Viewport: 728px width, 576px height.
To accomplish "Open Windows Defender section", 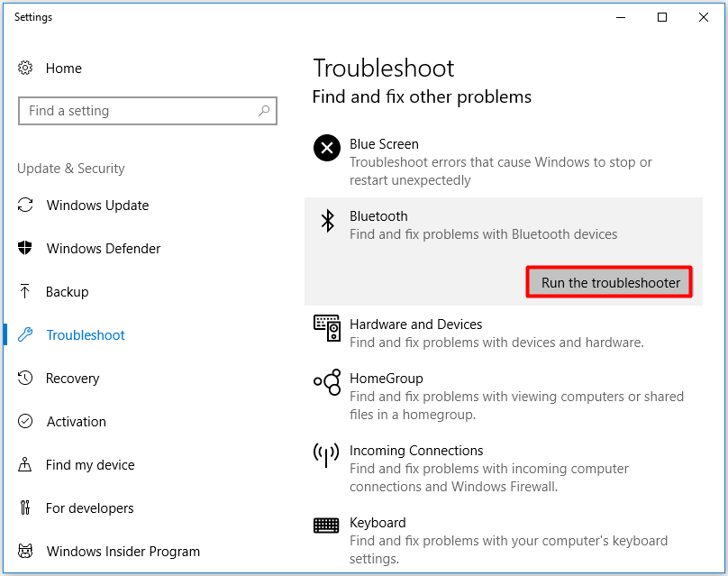I will [x=104, y=249].
